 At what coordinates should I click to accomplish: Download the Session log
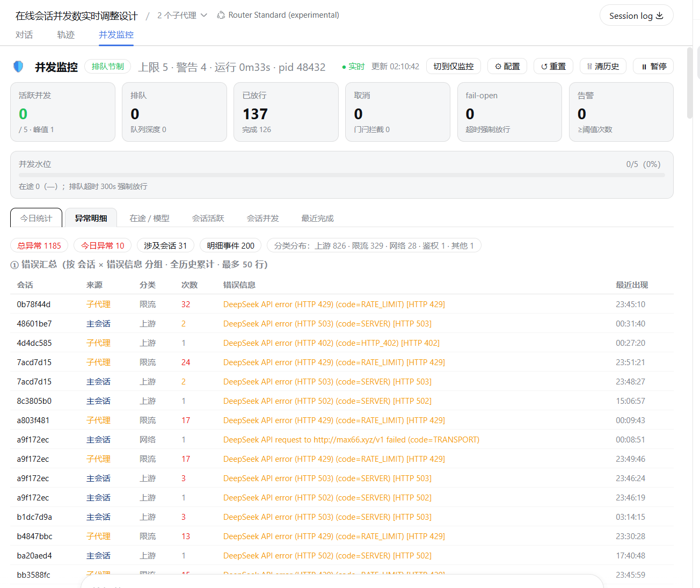[636, 16]
